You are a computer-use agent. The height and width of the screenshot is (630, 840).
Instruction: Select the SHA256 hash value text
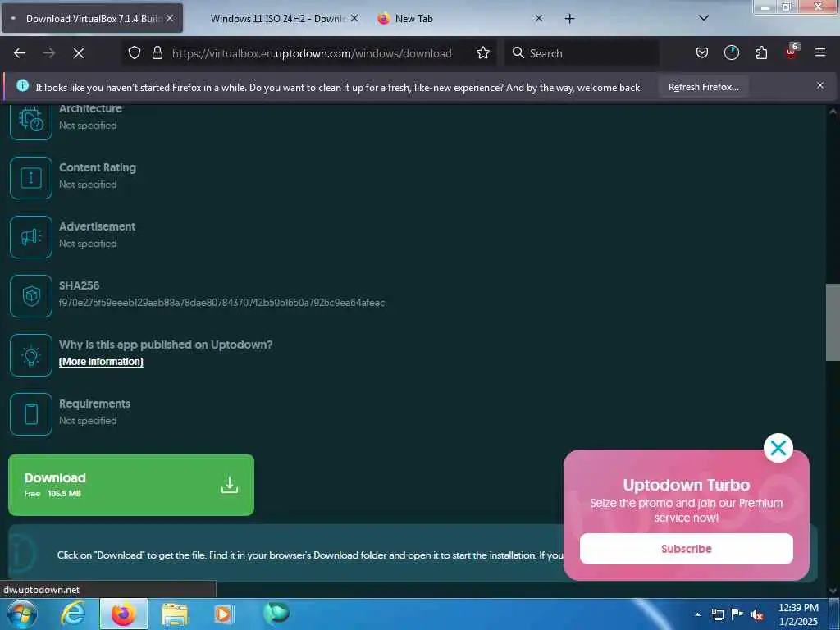click(x=221, y=303)
